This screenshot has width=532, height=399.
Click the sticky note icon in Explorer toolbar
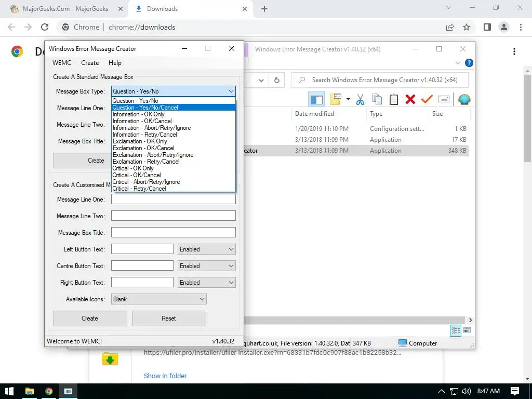[336, 99]
